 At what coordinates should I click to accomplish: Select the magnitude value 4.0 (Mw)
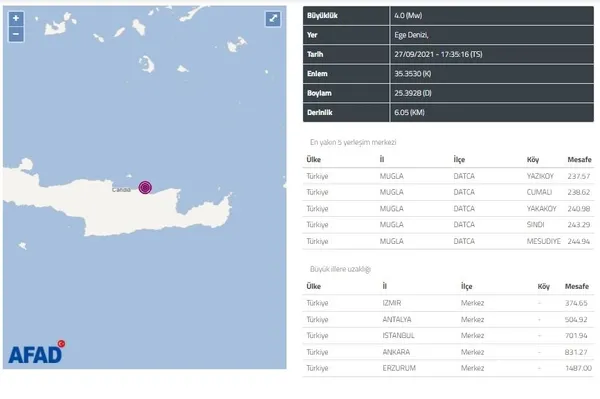tap(408, 16)
